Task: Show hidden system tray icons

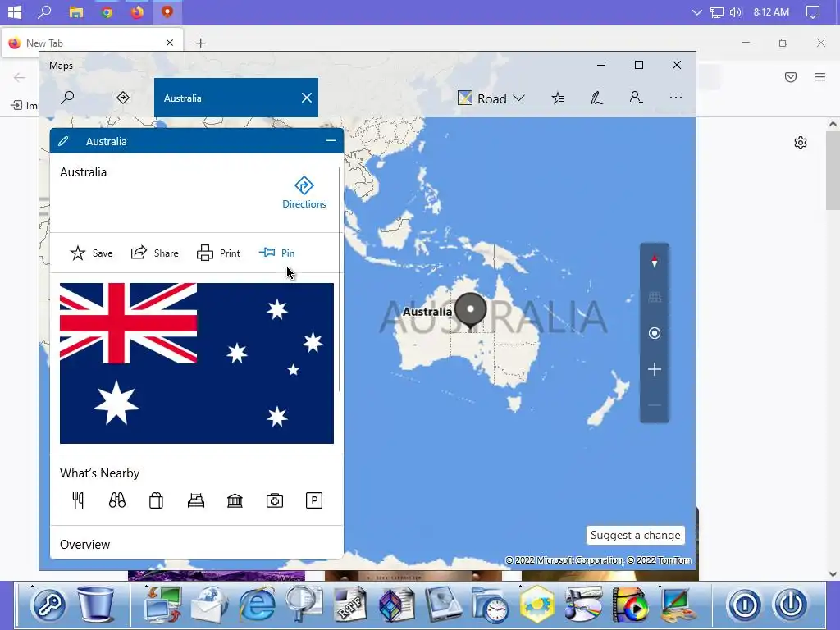Action: 696,12
